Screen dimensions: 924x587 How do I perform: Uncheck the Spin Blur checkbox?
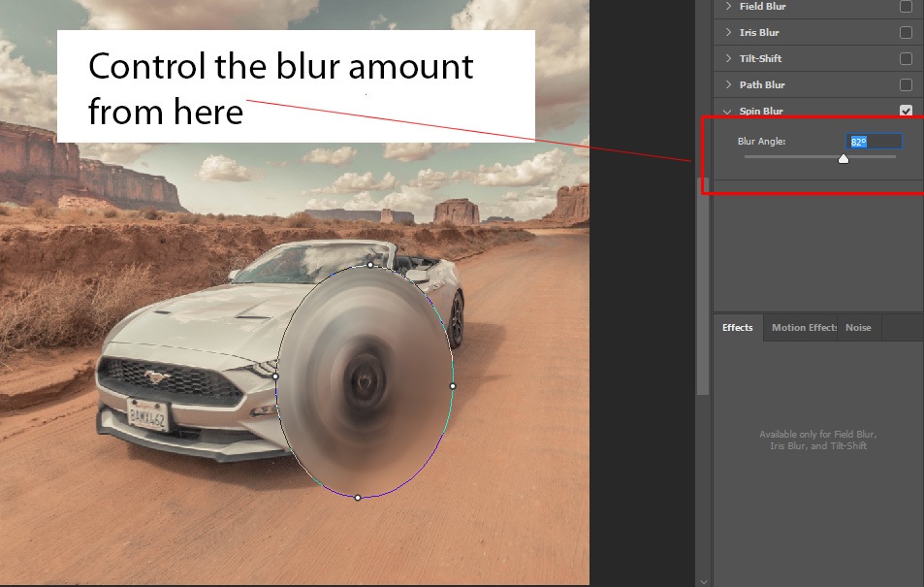[x=906, y=112]
